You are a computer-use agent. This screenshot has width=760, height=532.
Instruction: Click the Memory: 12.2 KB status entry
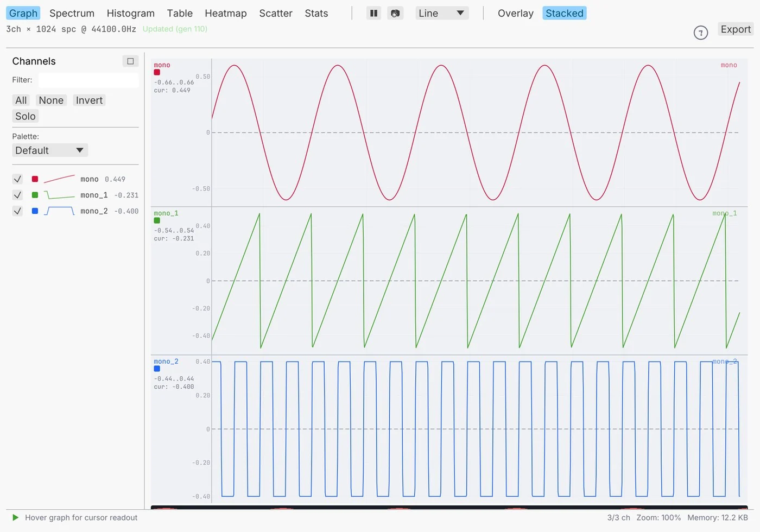[718, 517]
